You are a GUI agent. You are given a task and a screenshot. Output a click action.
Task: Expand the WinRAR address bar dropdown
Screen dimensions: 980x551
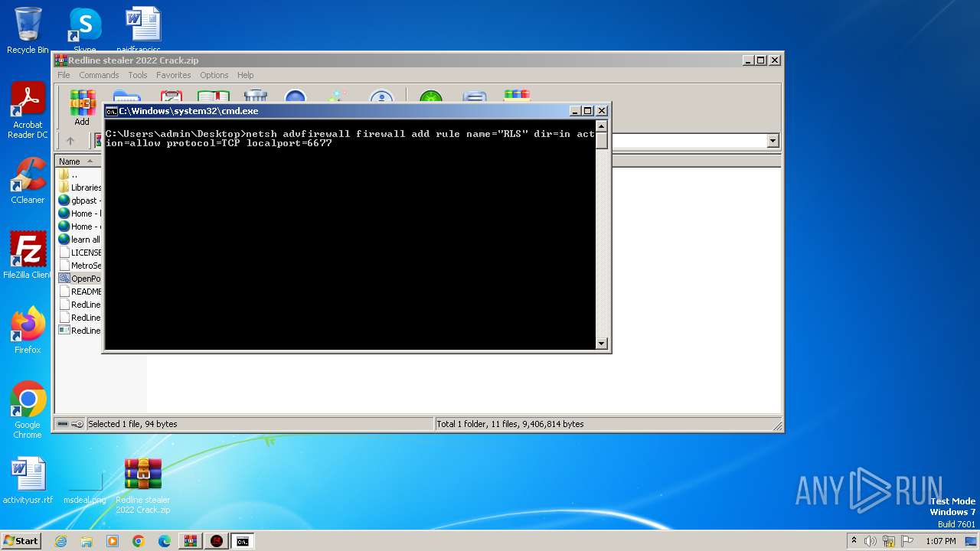pyautogui.click(x=773, y=141)
